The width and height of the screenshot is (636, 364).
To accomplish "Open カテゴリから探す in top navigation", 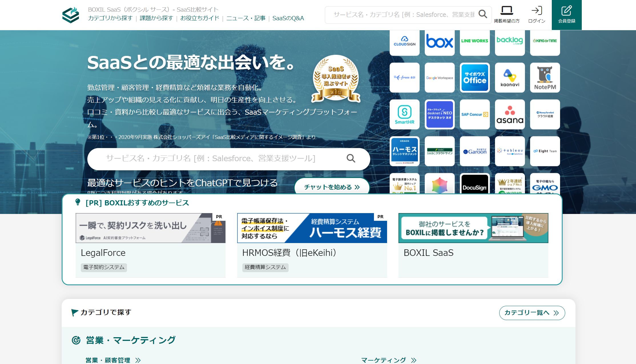I will (x=110, y=18).
